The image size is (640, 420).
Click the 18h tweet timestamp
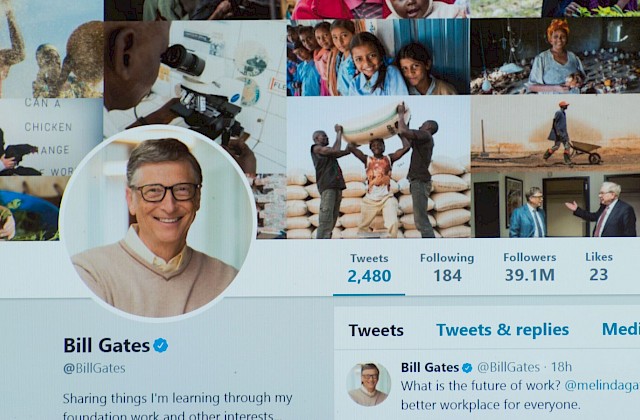coord(562,367)
